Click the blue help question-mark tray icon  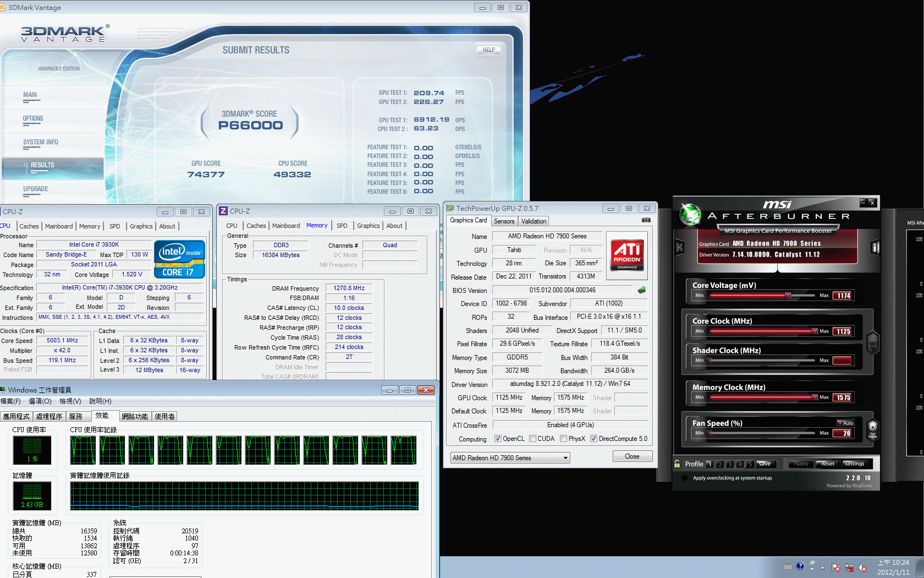click(800, 566)
